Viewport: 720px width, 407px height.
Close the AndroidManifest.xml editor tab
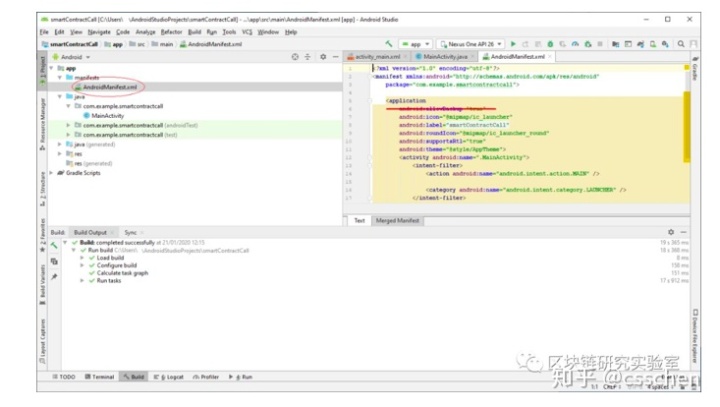click(550, 57)
